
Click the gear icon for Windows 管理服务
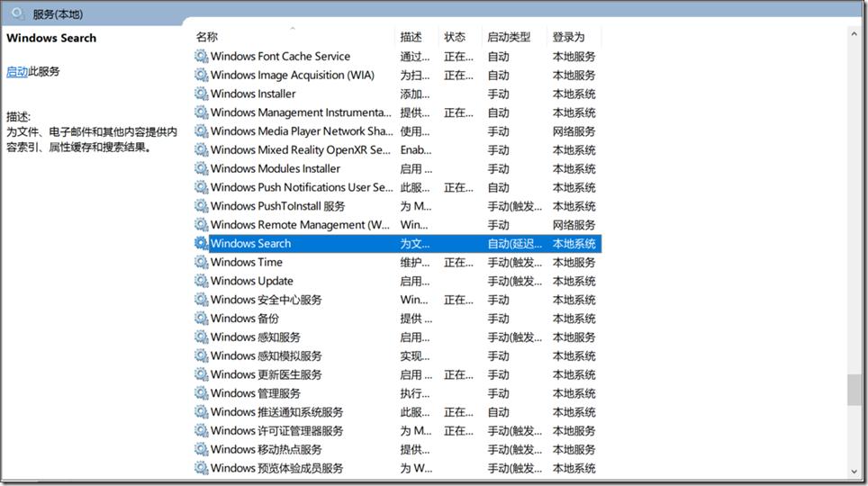point(201,393)
